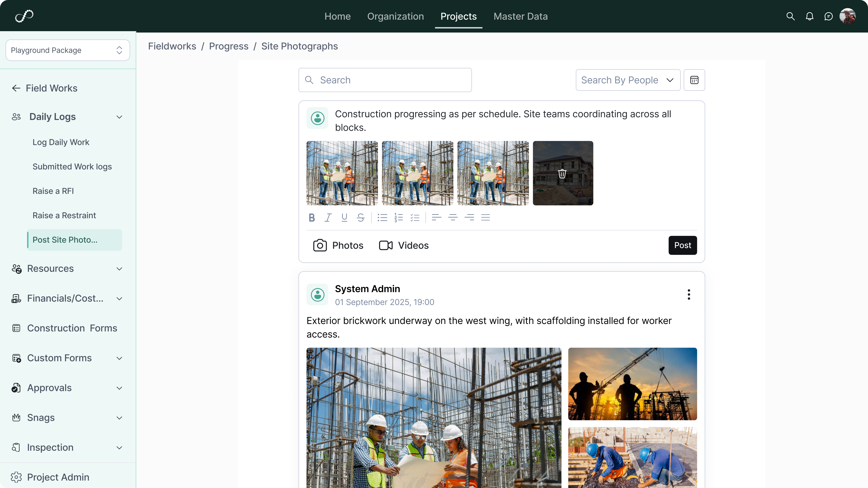The width and height of the screenshot is (868, 488).
Task: Open Raise a Restraint
Action: pyautogui.click(x=64, y=216)
